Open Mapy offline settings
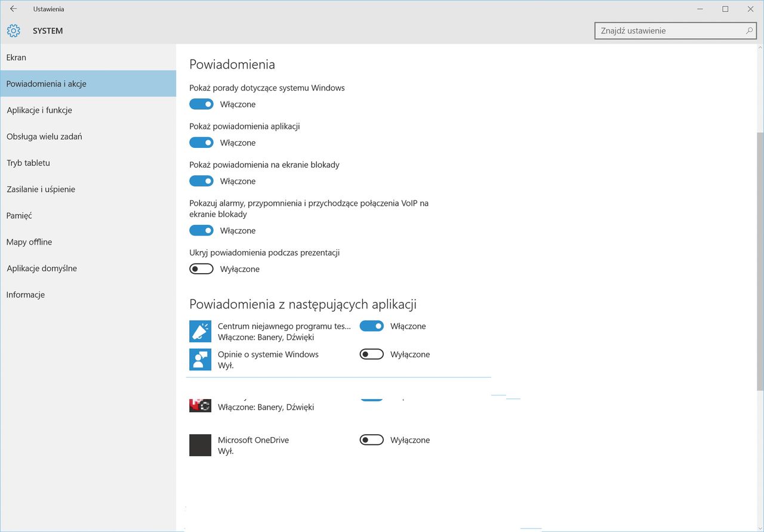The height and width of the screenshot is (532, 764). [x=88, y=242]
